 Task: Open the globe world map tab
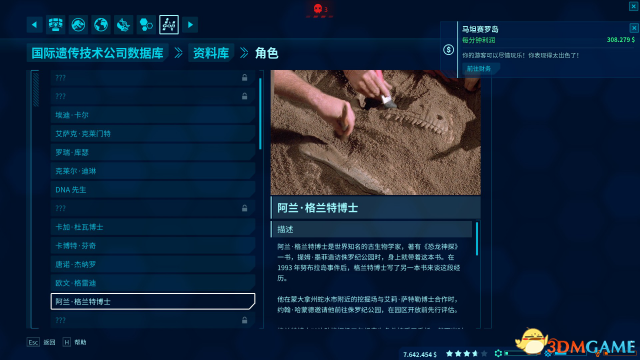[101, 25]
